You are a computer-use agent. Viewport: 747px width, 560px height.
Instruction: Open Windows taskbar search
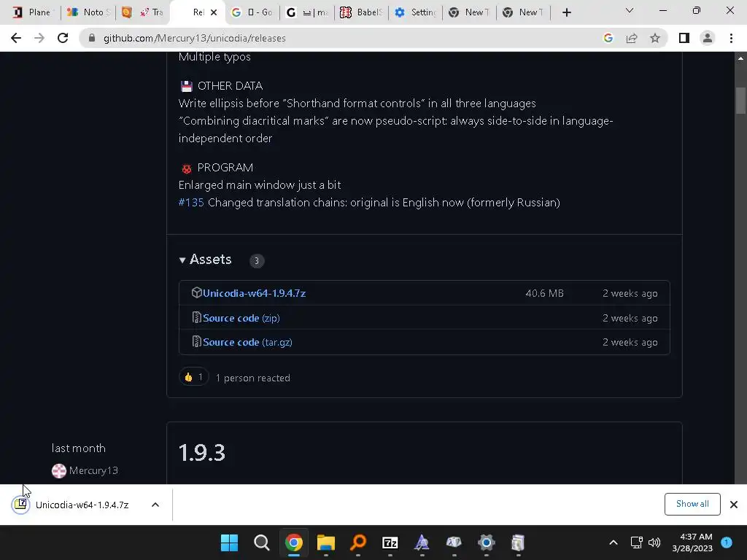pos(262,542)
